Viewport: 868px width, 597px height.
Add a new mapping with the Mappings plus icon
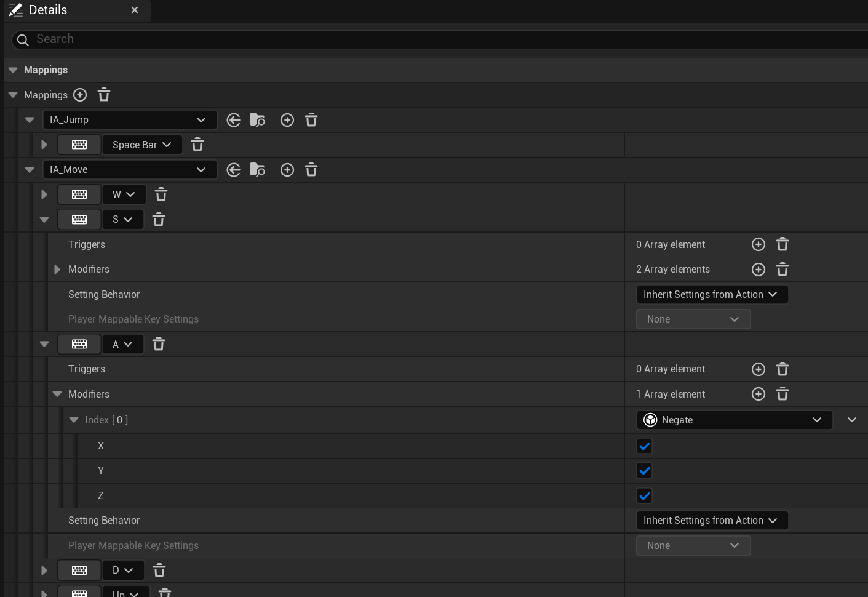(80, 95)
